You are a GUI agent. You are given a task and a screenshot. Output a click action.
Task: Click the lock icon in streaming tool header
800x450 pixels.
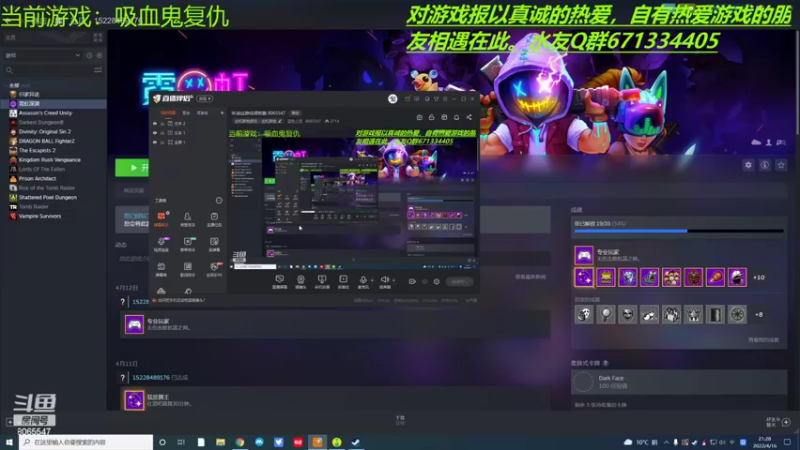[432, 117]
